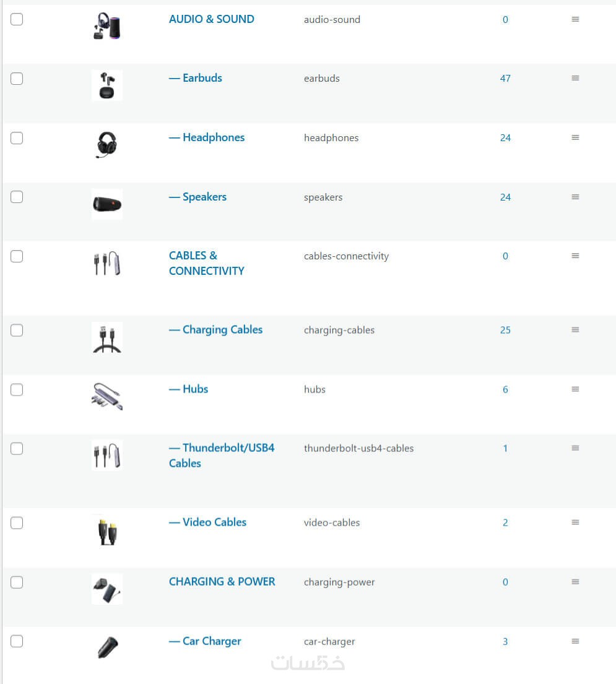Click the drag handle for Headphones row
The height and width of the screenshot is (684, 616).
575,138
